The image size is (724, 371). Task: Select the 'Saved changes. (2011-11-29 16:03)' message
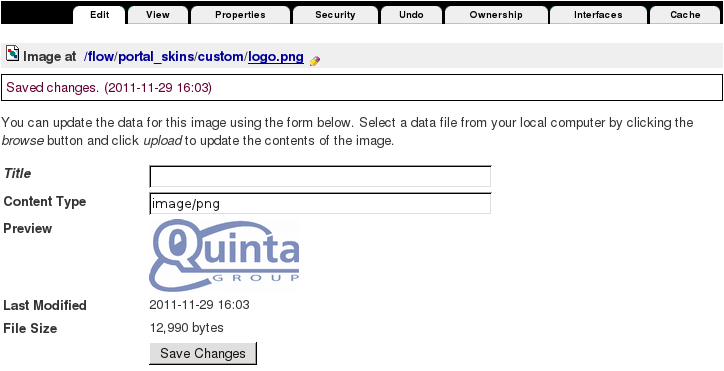[x=109, y=87]
